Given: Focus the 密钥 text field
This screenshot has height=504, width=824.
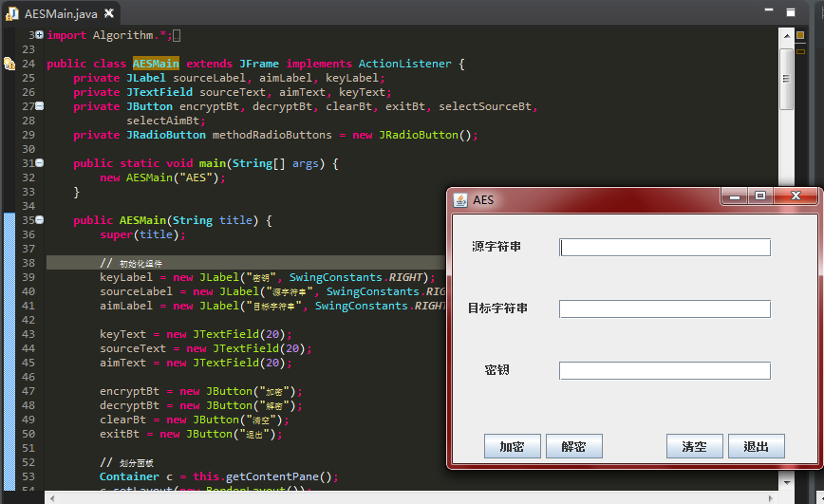Looking at the screenshot, I should [665, 370].
